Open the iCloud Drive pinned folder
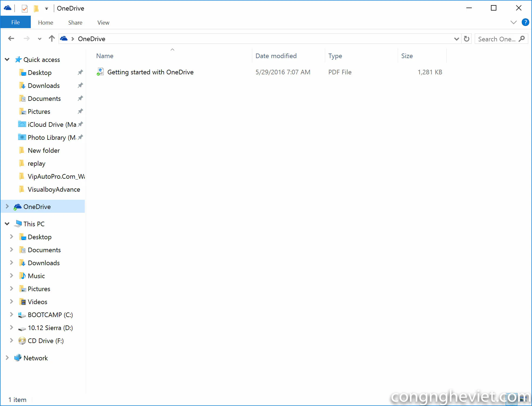Screen dimensions: 532x406 pyautogui.click(x=52, y=125)
